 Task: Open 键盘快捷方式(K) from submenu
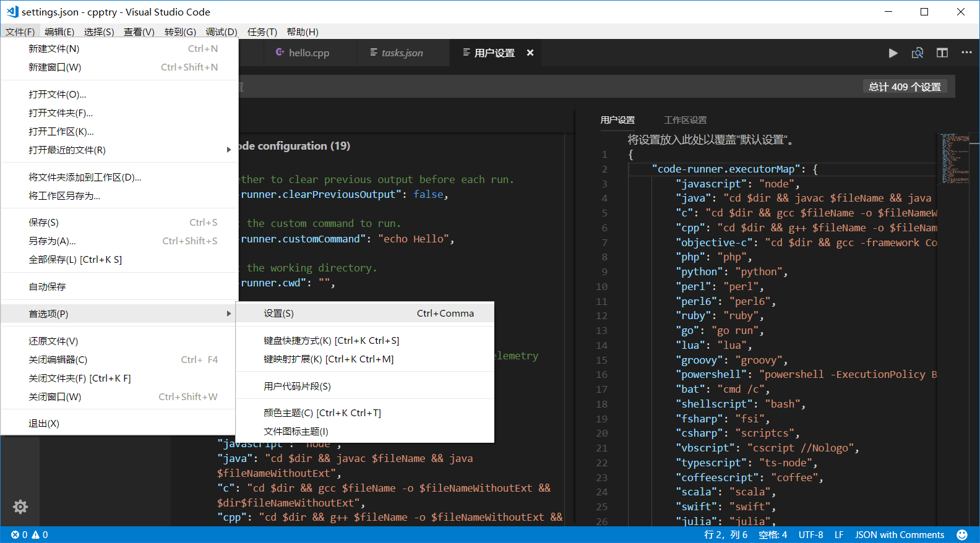pyautogui.click(x=365, y=341)
